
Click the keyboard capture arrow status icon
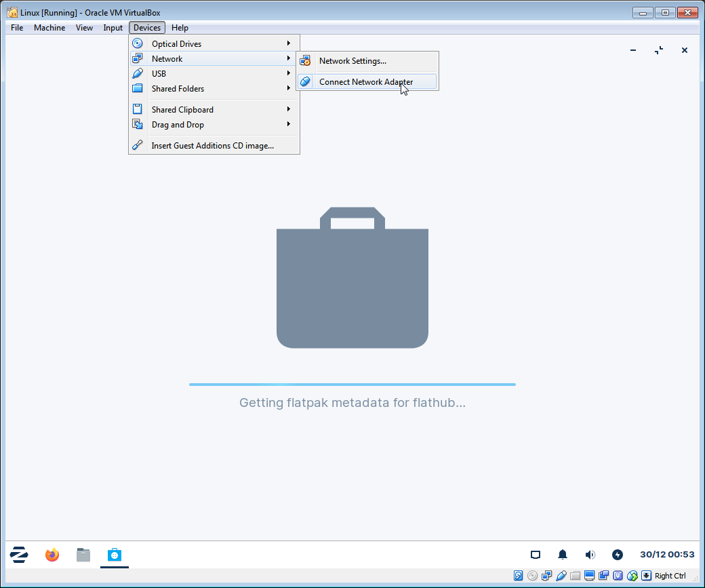pos(646,575)
